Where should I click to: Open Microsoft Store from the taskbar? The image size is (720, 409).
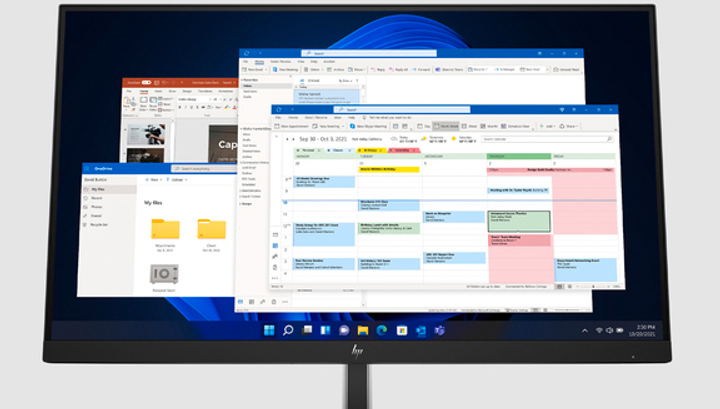click(401, 330)
